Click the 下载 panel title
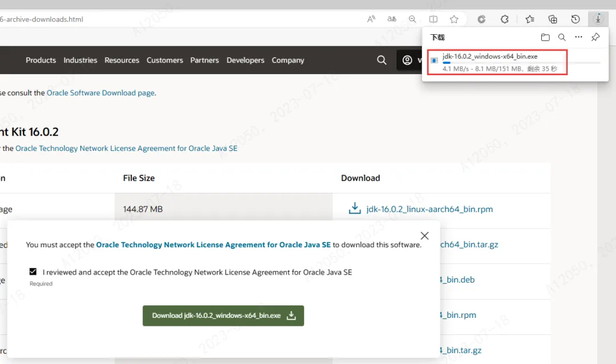Screen dimensions: 616x364 point(437,37)
